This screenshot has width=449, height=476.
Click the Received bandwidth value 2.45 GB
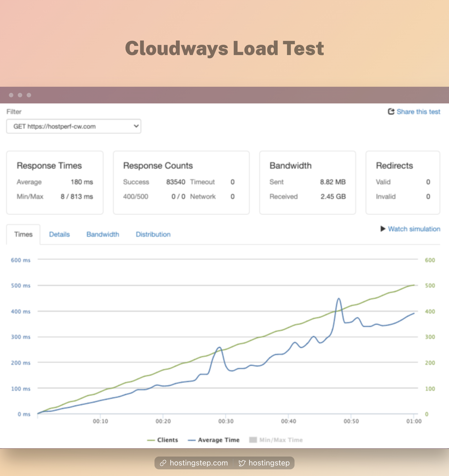click(333, 197)
